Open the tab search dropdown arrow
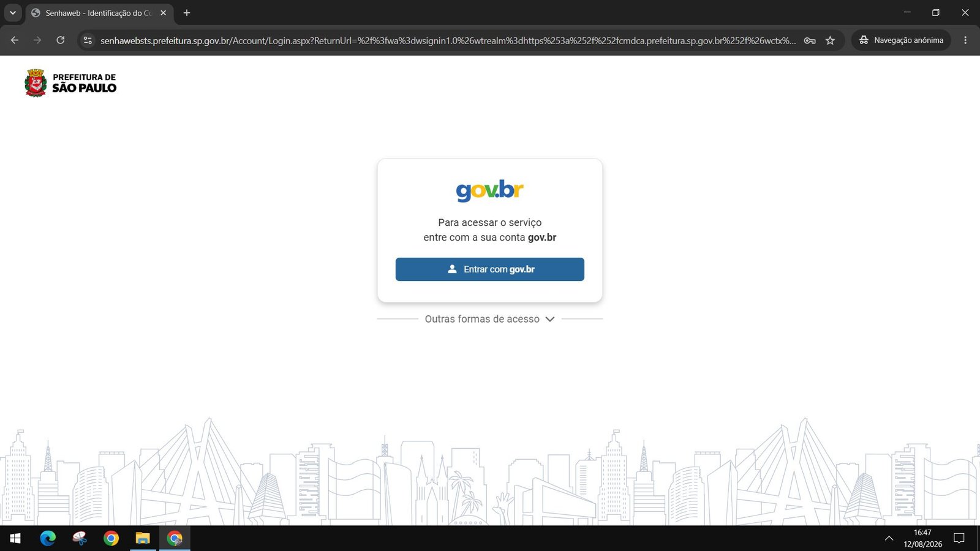 [12, 13]
